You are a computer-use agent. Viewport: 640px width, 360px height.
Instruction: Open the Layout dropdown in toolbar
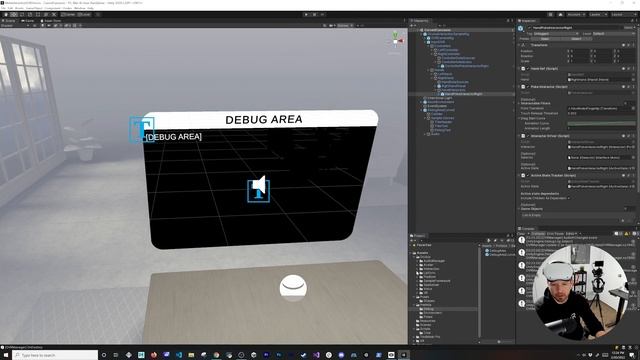[622, 15]
